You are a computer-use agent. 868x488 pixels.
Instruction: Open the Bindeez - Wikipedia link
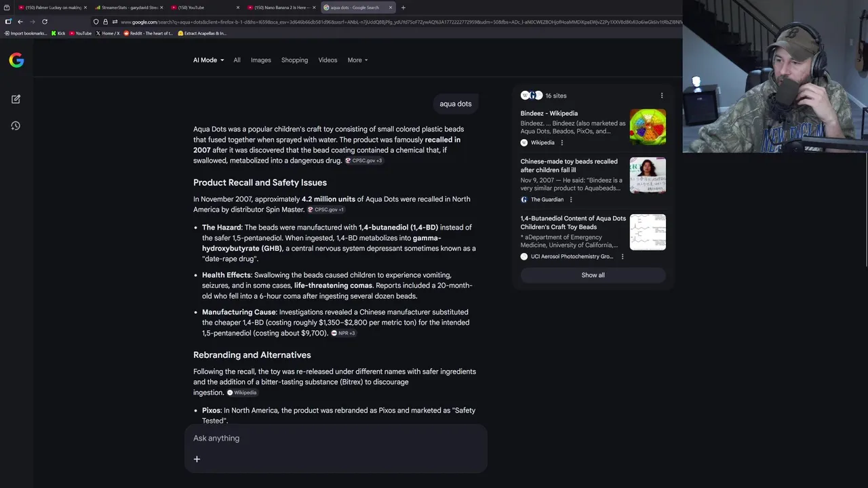point(549,113)
